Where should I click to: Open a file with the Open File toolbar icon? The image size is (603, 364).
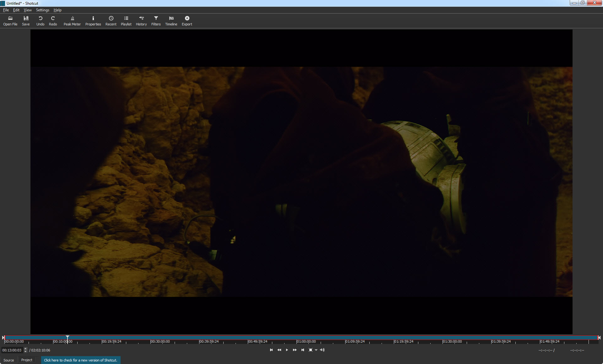(x=10, y=21)
